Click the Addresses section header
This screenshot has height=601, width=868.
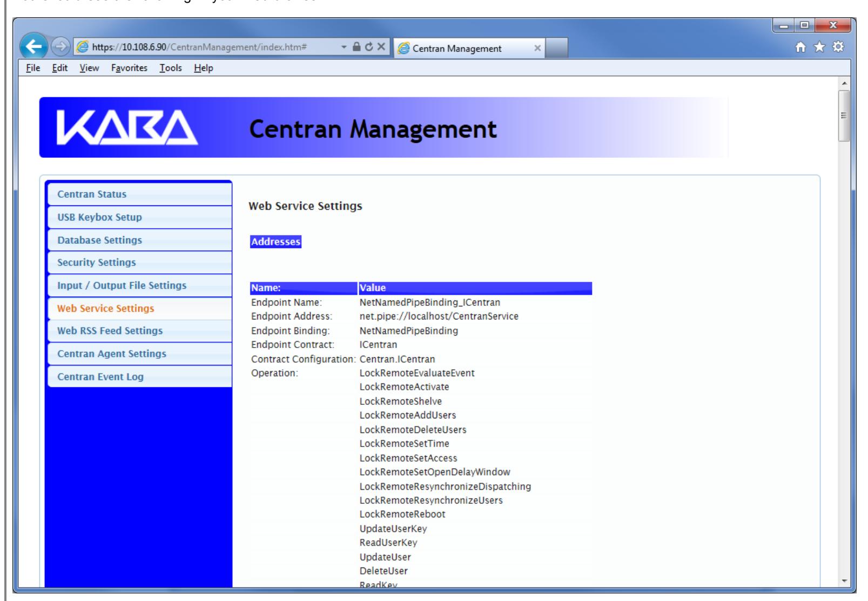point(275,242)
